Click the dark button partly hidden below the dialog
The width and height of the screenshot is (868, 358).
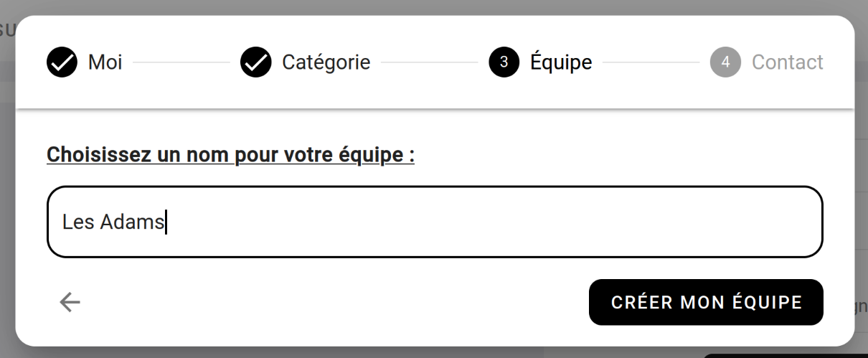pos(782,355)
